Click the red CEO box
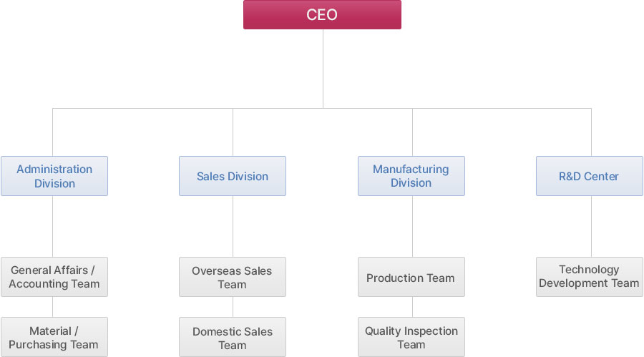The image size is (644, 357). pos(322,15)
